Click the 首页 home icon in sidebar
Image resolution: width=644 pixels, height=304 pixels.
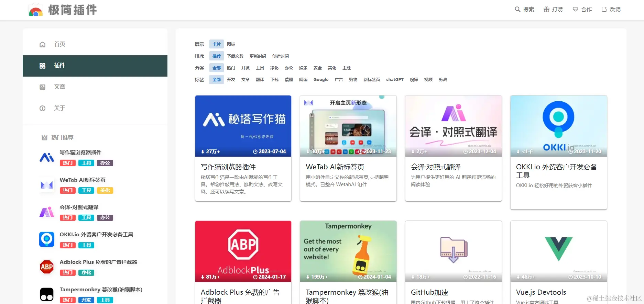42,44
